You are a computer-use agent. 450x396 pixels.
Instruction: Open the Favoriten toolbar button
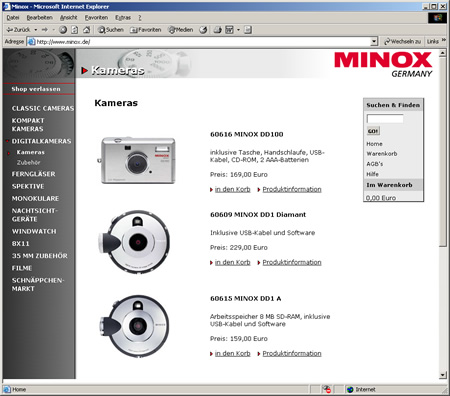[x=146, y=30]
